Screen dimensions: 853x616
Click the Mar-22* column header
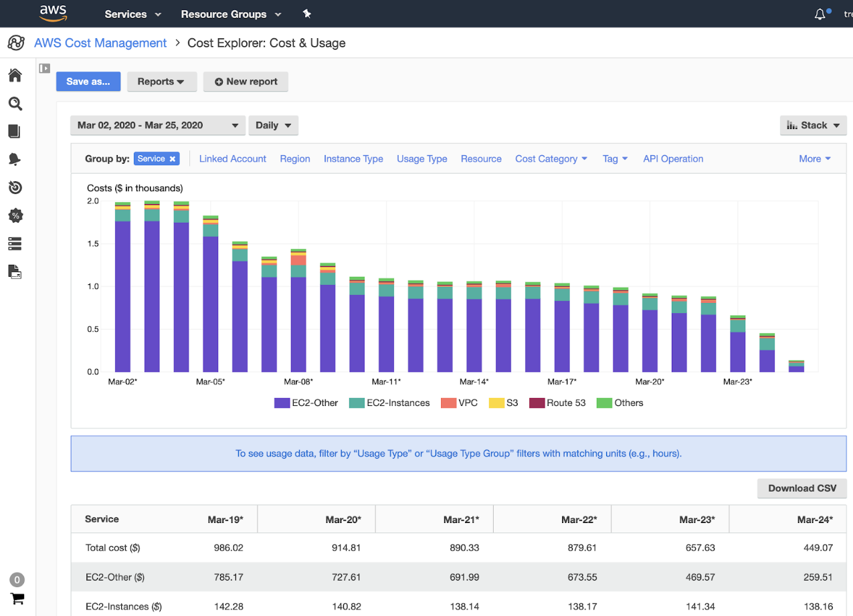click(579, 520)
